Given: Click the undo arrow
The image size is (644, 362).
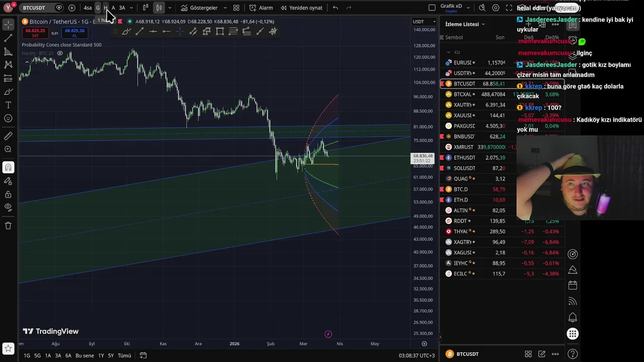Looking at the screenshot, I should (336, 8).
